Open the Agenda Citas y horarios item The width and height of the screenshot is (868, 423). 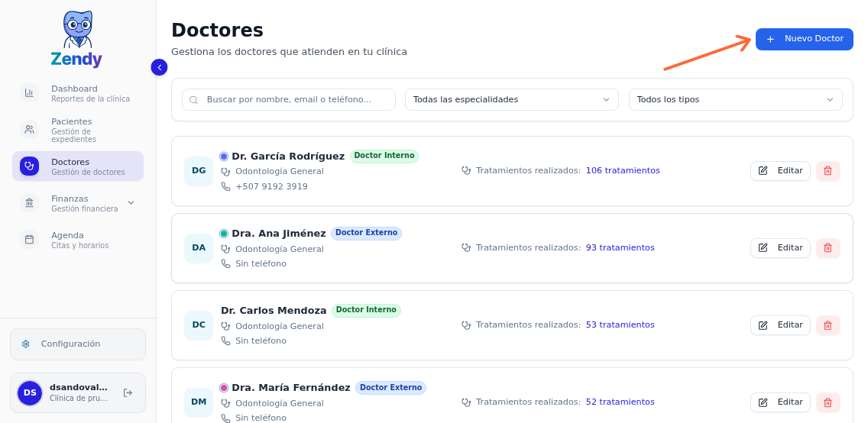77,240
